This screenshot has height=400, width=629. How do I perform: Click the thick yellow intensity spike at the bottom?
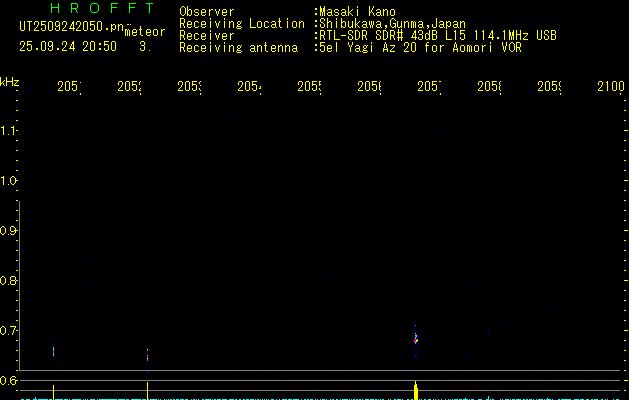(x=416, y=391)
